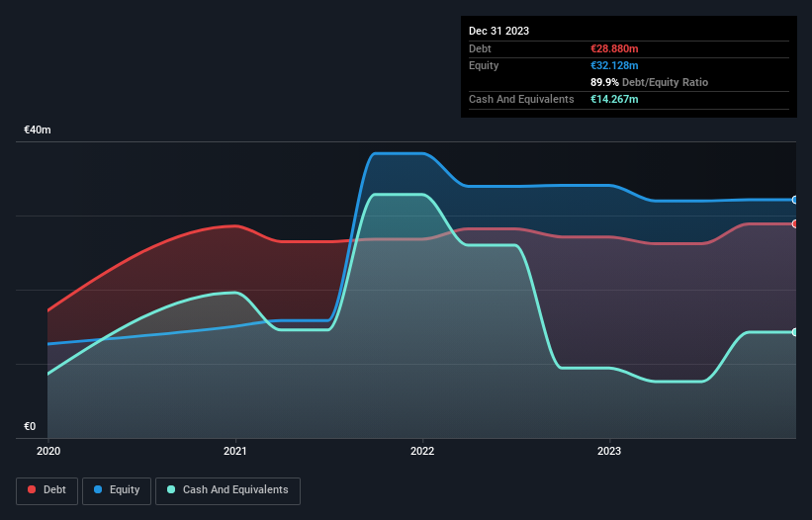The height and width of the screenshot is (520, 812).
Task: Click the red Debt legend dot
Action: [32, 489]
